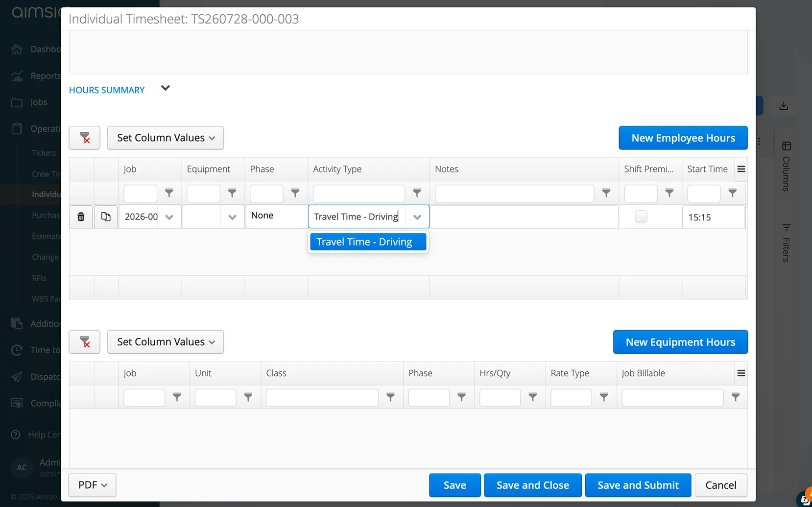Image resolution: width=812 pixels, height=507 pixels.
Task: Click Save and Submit
Action: pyautogui.click(x=638, y=485)
